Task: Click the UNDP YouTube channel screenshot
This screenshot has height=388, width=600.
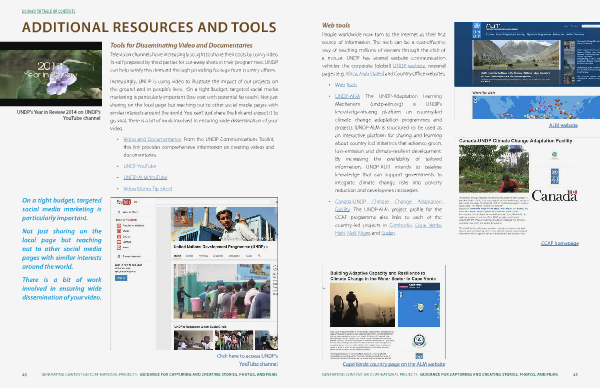Action: [194, 274]
